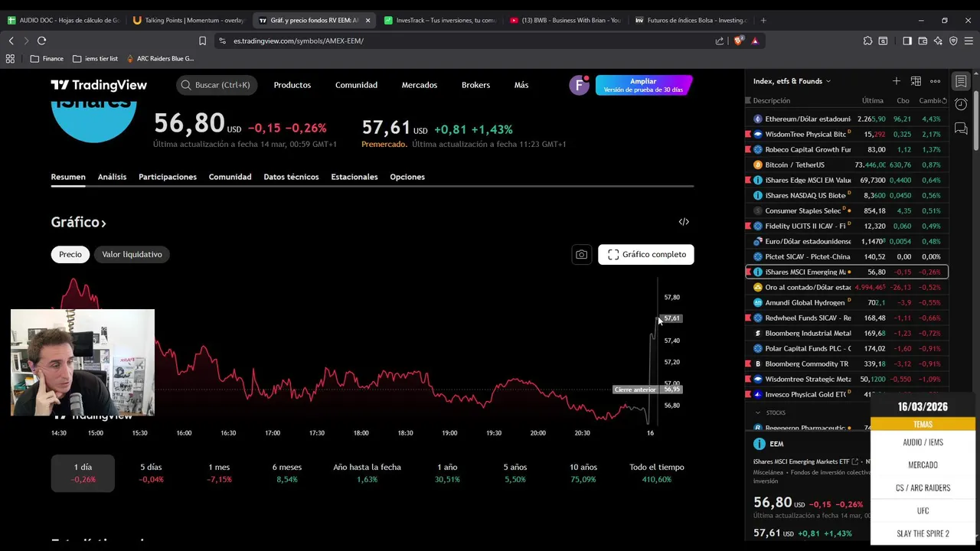Bookmark this page
This screenshot has width=980, height=551.
(x=202, y=41)
